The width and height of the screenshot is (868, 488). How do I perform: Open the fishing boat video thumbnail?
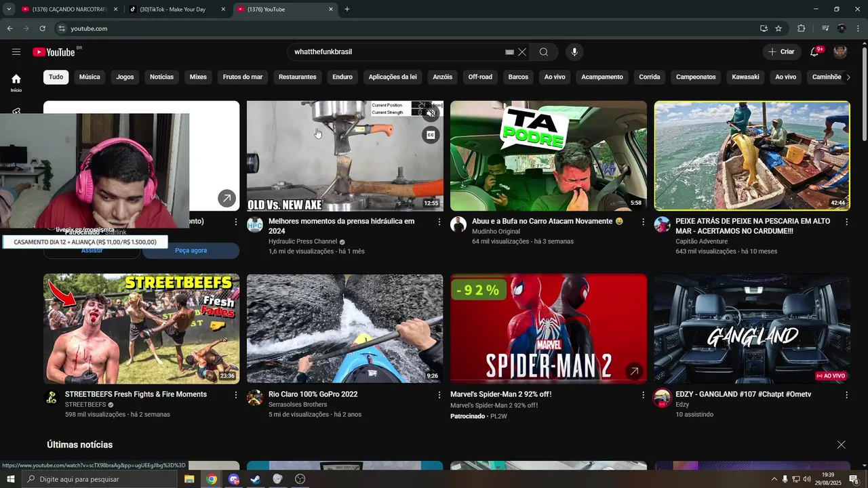pyautogui.click(x=752, y=156)
